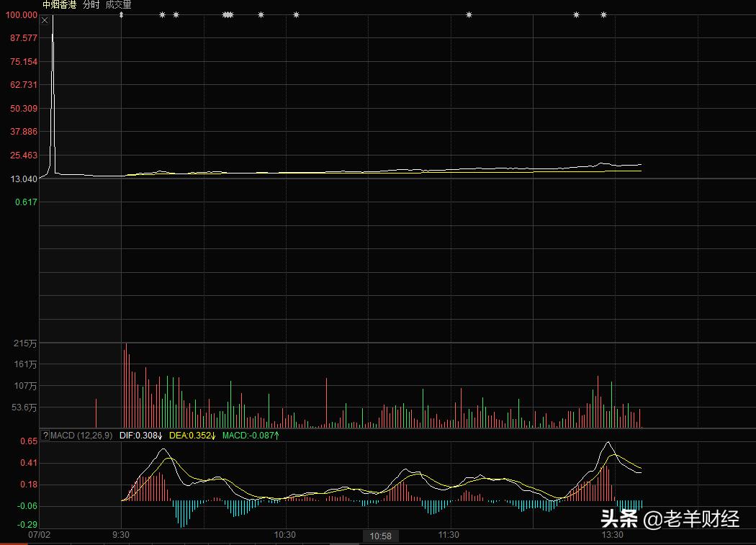Click the 161万 volume axis label
756x545 pixels.
25,364
